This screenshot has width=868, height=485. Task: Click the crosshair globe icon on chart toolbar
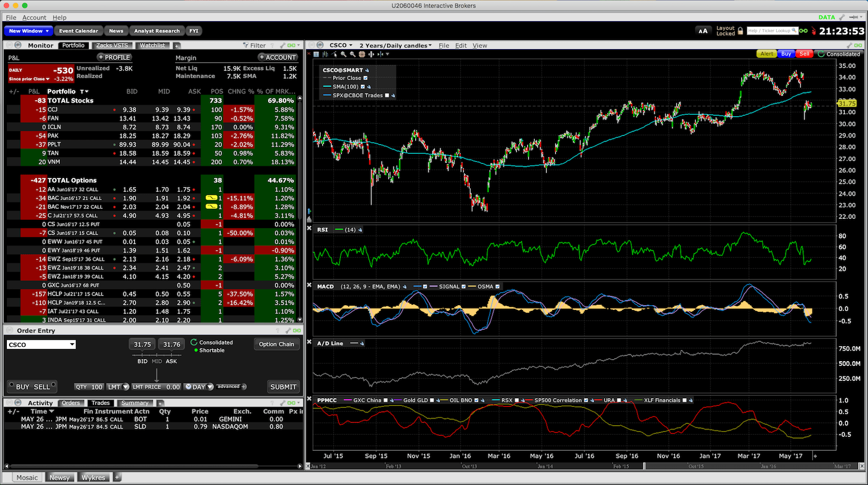pyautogui.click(x=362, y=54)
